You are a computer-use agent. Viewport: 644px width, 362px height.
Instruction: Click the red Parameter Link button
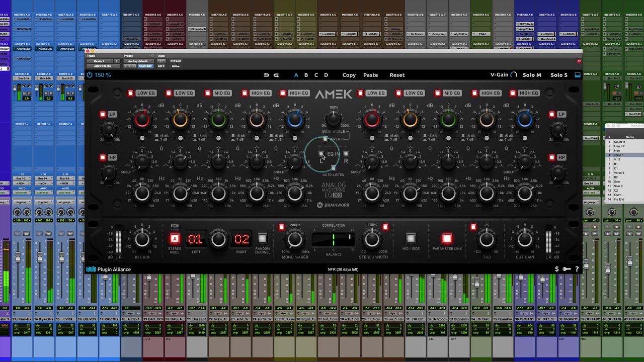click(447, 238)
